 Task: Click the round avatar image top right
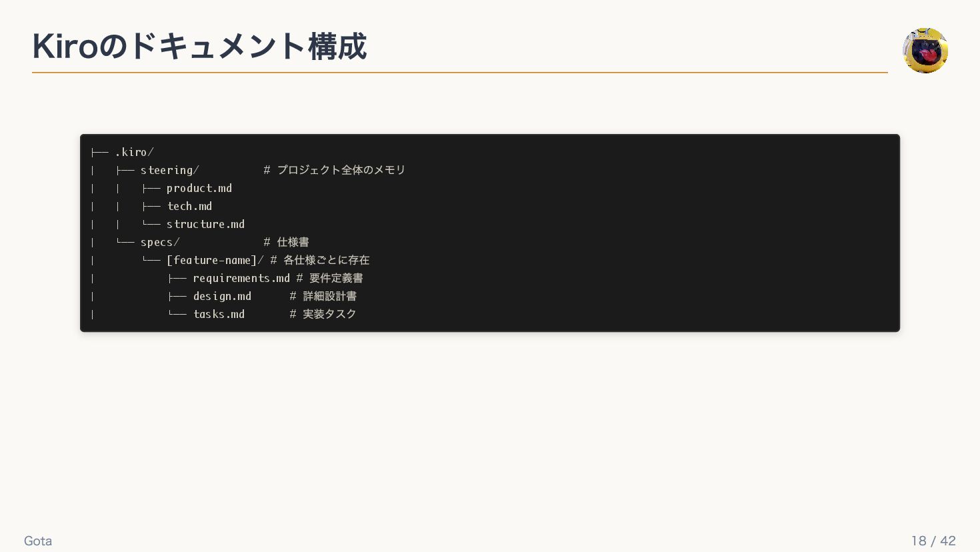click(925, 51)
